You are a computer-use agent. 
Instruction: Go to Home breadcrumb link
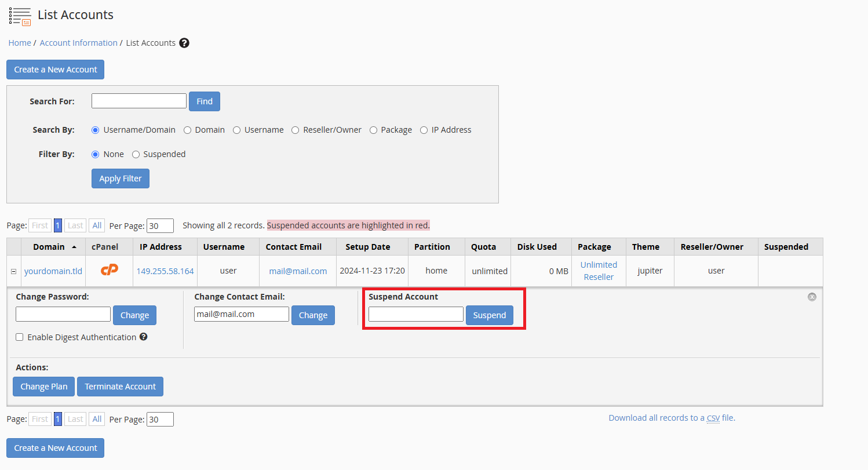coord(20,43)
